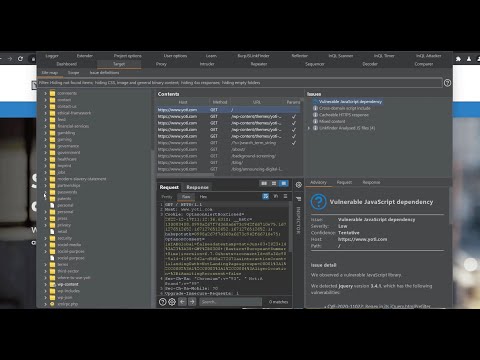Viewport: 480px width, 360px height.
Task: Open the Issue definitions sub-tab
Action: coord(104,73)
